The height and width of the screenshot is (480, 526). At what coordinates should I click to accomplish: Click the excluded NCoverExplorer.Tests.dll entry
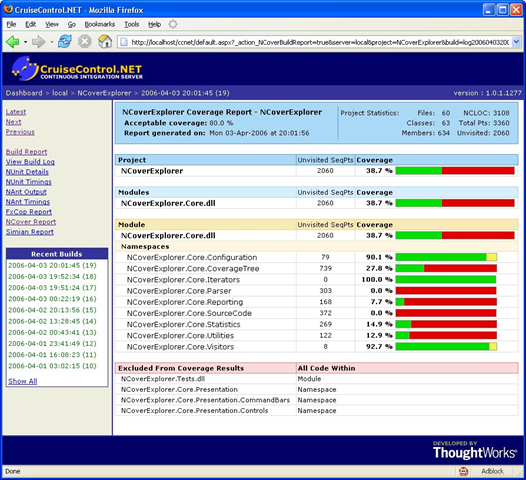[x=163, y=379]
